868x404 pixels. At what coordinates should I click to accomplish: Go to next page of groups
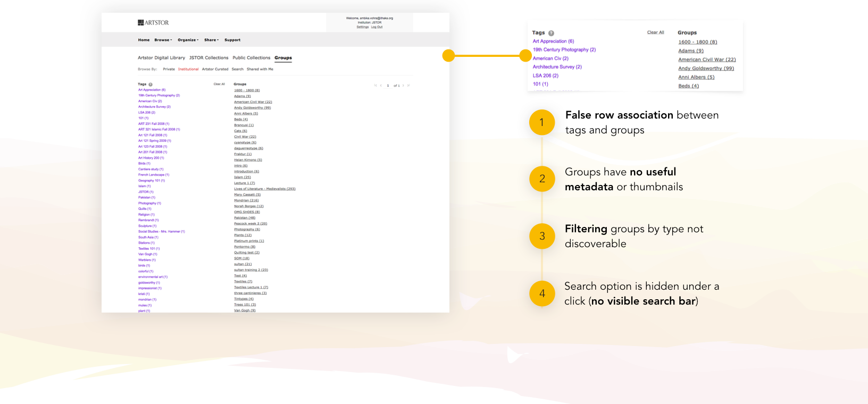click(x=403, y=86)
